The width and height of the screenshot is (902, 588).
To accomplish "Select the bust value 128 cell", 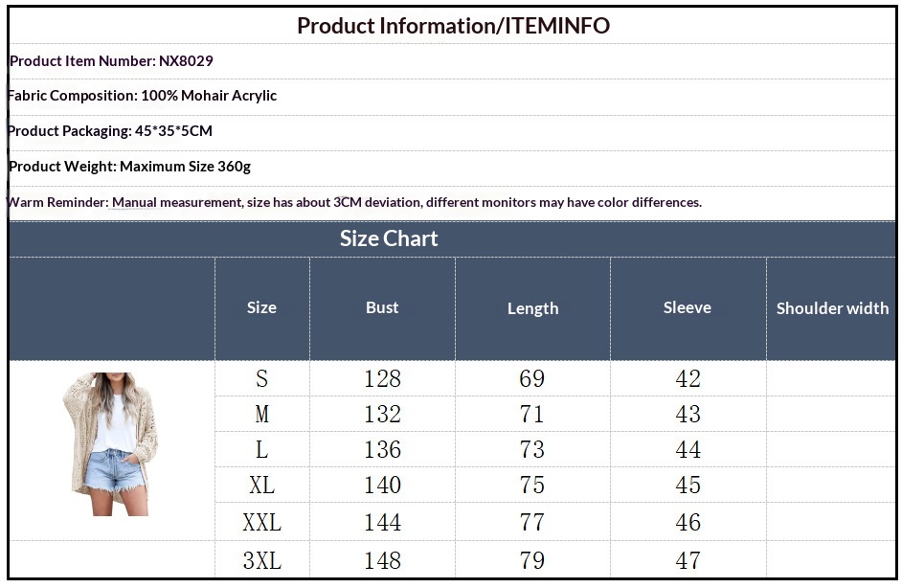I will [382, 378].
